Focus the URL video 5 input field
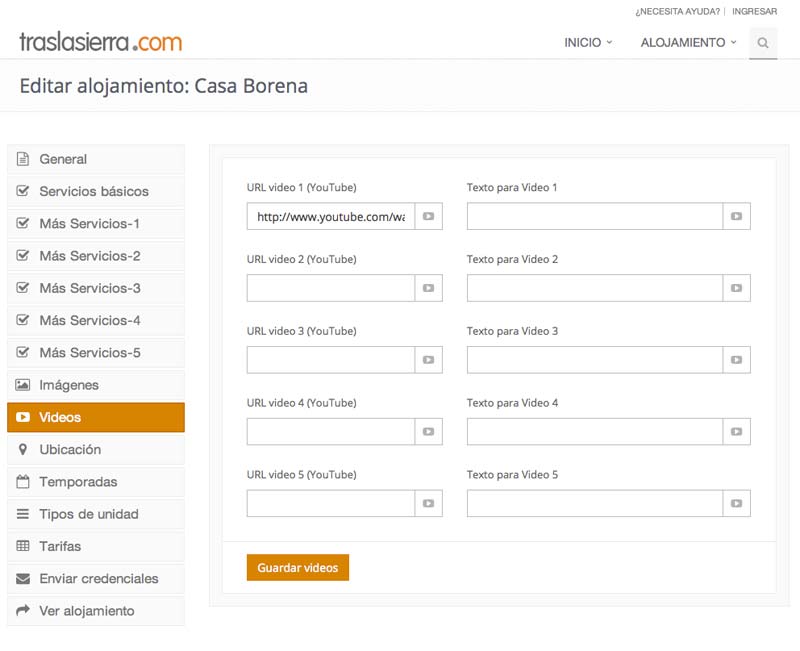Image resolution: width=800 pixels, height=651 pixels. (x=331, y=504)
